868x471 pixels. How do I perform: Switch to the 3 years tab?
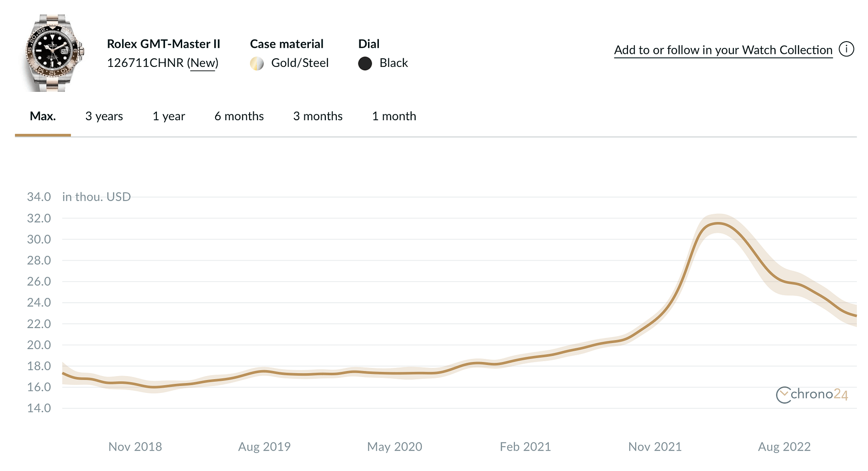pyautogui.click(x=104, y=117)
